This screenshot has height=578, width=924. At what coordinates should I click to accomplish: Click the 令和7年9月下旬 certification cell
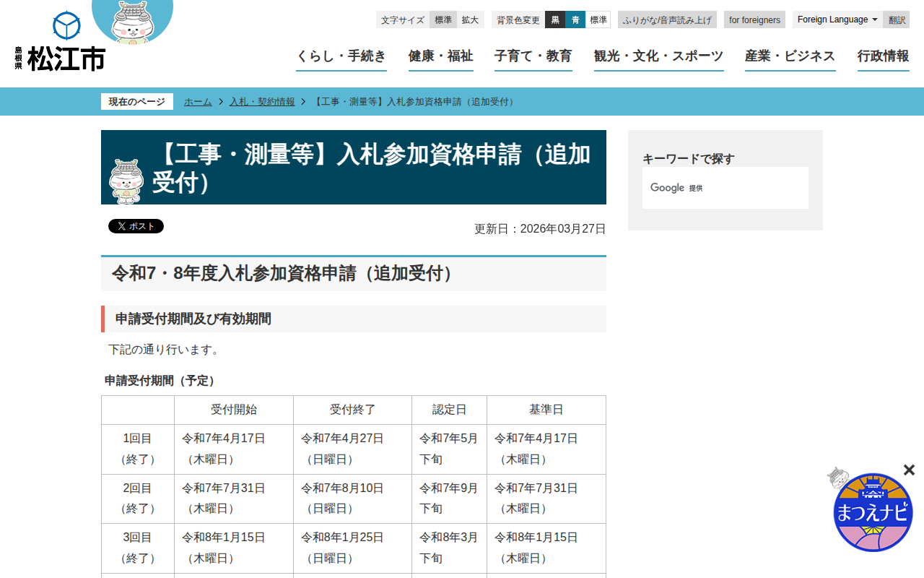450,499
